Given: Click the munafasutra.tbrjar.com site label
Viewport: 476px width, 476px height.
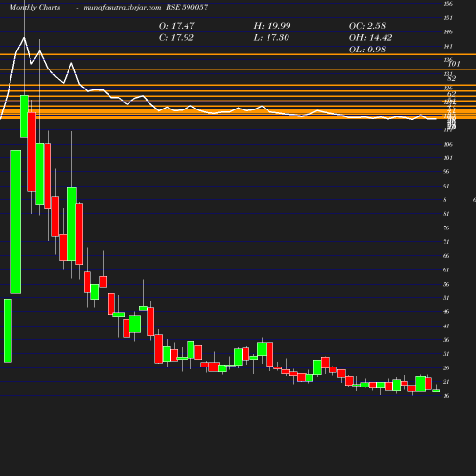Looking at the screenshot, I should coord(122,7).
